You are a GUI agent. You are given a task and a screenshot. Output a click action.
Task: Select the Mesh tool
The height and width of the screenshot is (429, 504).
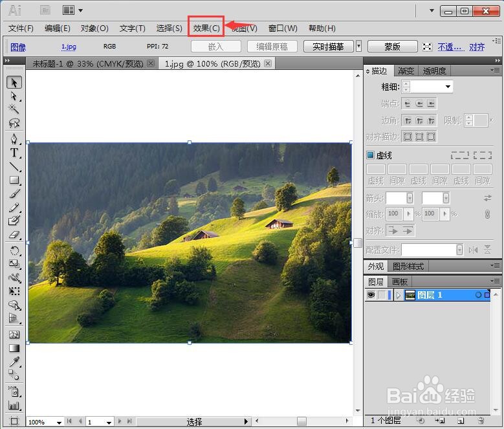click(14, 335)
